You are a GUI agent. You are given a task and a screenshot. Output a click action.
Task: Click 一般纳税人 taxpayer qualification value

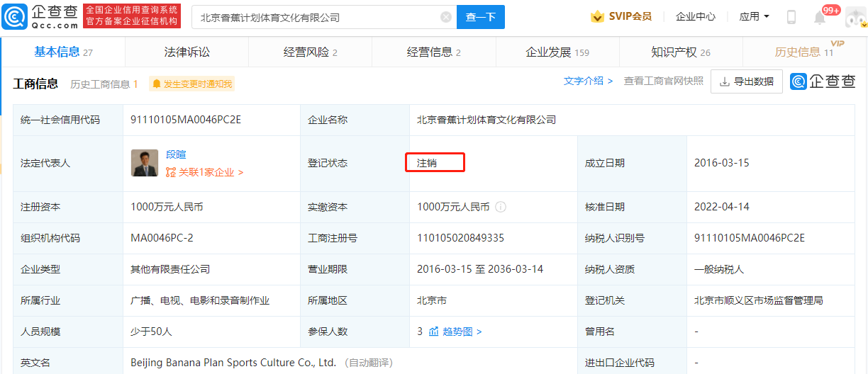(719, 269)
